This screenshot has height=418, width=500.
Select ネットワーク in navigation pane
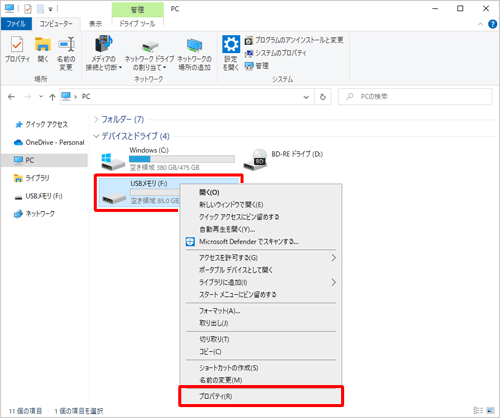[34, 214]
